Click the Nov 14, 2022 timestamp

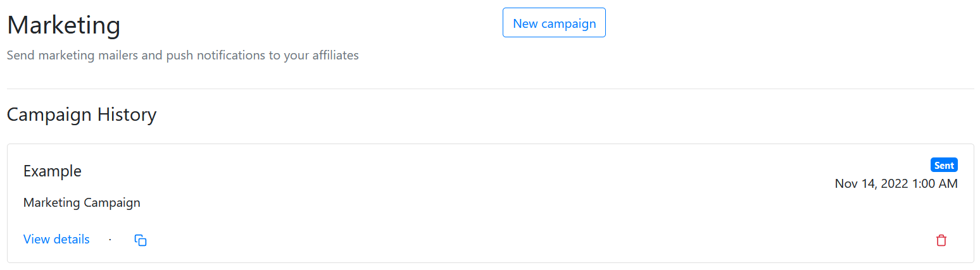(x=896, y=183)
